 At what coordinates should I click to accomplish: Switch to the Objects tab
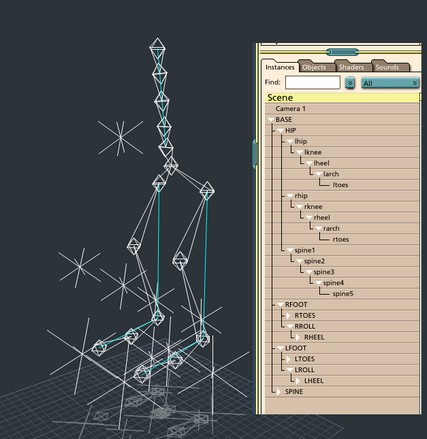point(314,67)
